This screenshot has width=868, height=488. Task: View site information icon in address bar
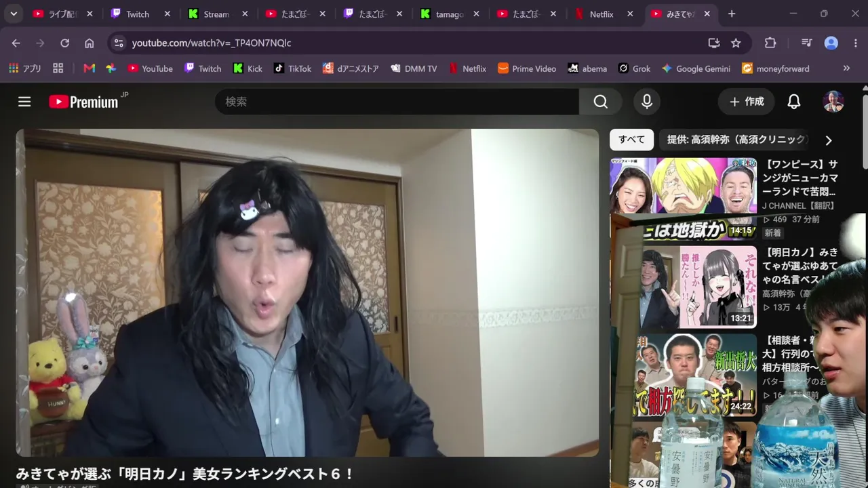(119, 43)
